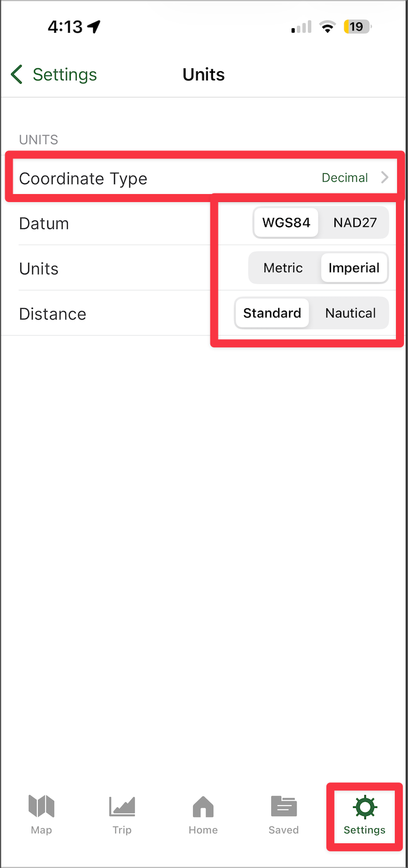408x868 pixels.
Task: Select Imperial units option
Action: [x=354, y=268]
